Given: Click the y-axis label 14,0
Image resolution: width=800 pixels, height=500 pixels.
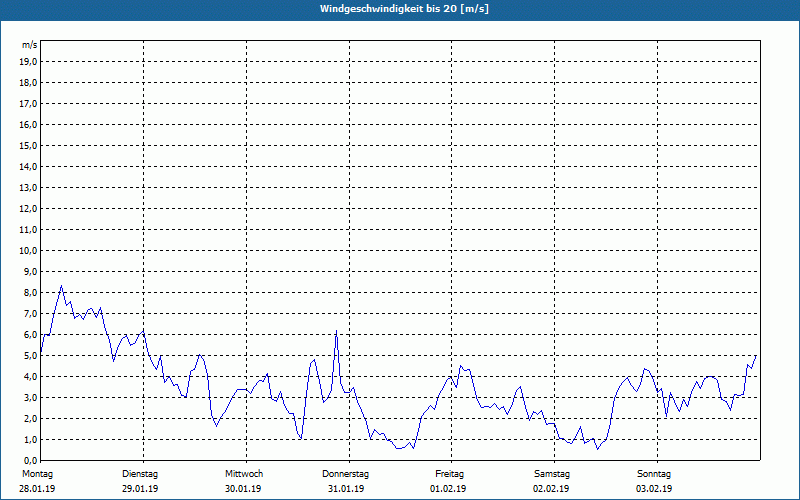Looking at the screenshot, I should pyautogui.click(x=28, y=166).
